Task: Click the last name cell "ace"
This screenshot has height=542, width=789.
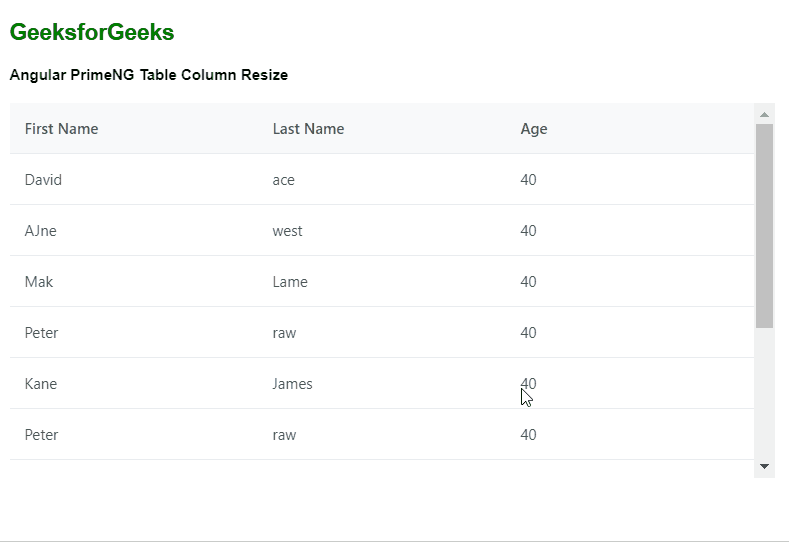Action: [x=284, y=180]
